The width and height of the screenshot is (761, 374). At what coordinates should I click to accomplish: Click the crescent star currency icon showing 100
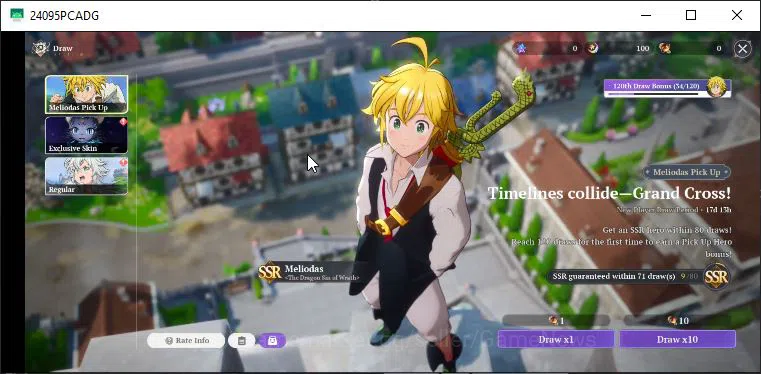[x=592, y=48]
